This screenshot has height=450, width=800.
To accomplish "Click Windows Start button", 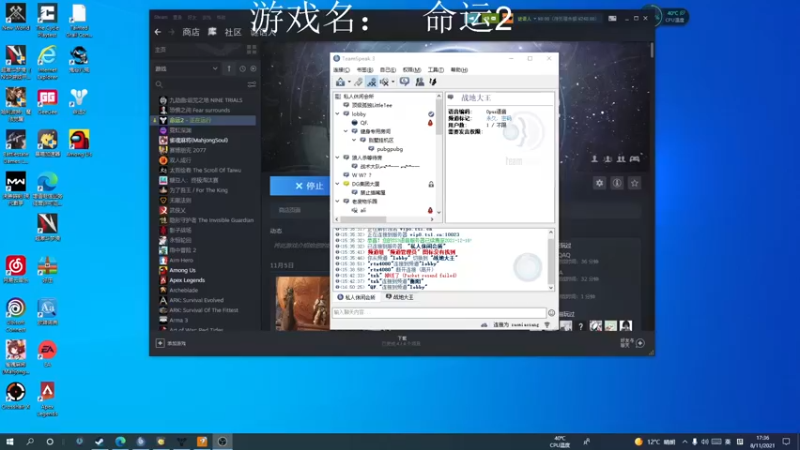I will (x=10, y=441).
